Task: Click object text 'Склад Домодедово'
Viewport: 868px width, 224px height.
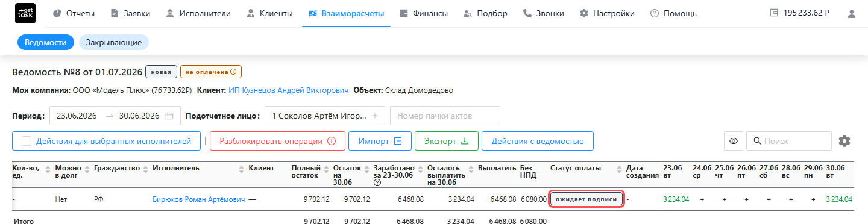Action: 419,90
